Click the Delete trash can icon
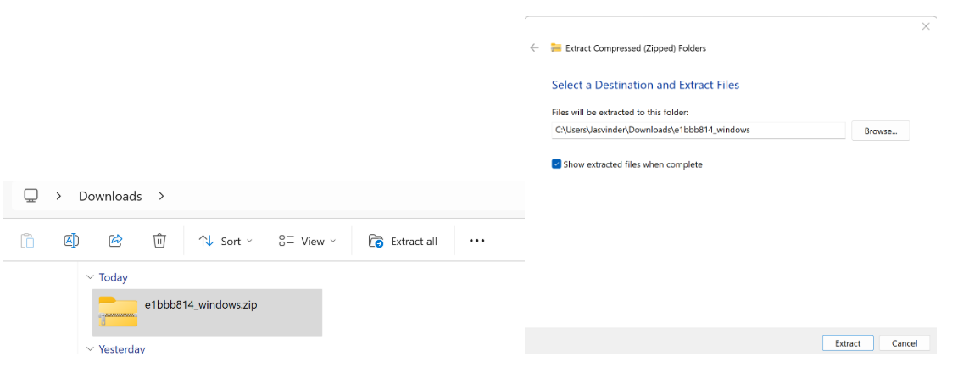980x373 pixels. 159,241
